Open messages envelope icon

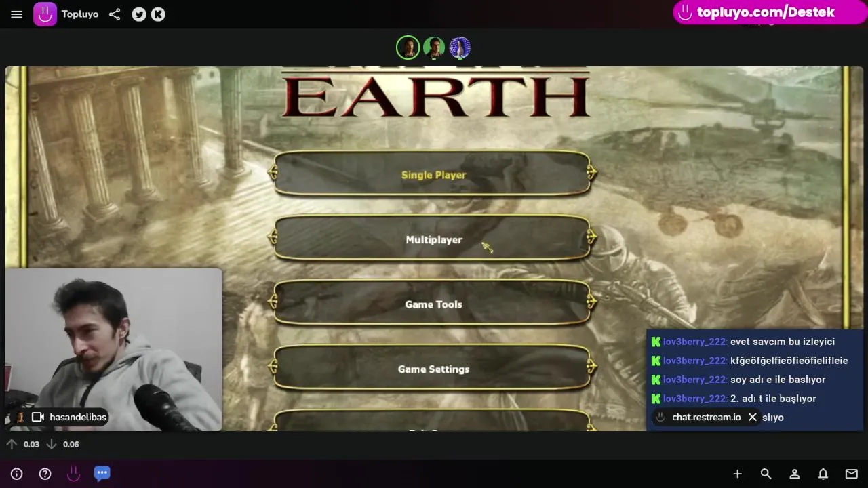coord(851,474)
